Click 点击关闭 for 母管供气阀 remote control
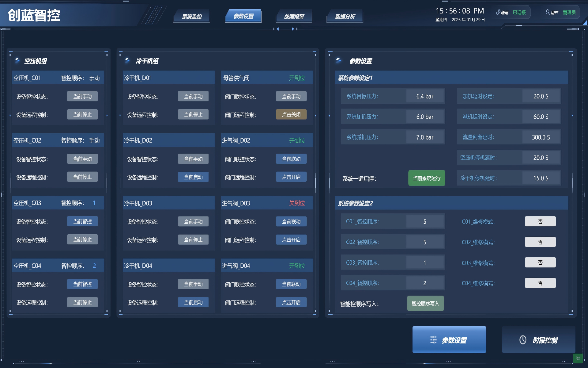This screenshot has height=368, width=588. pyautogui.click(x=291, y=114)
